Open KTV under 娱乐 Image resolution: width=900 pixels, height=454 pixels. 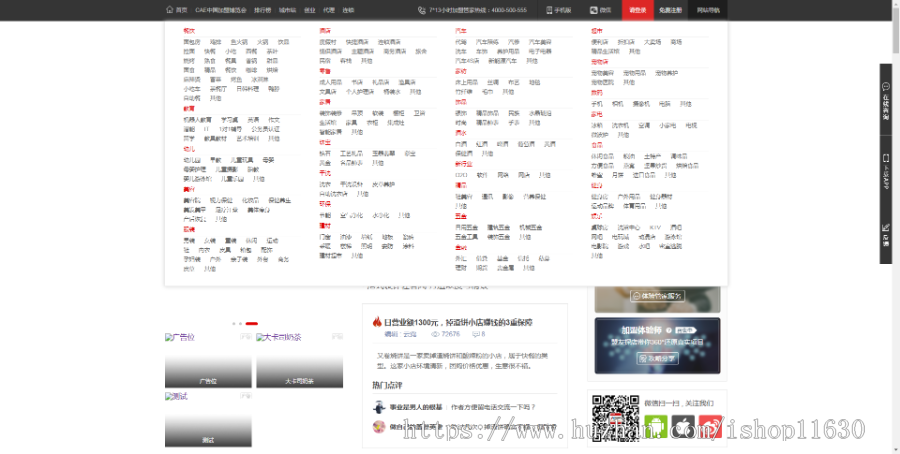[x=655, y=228]
